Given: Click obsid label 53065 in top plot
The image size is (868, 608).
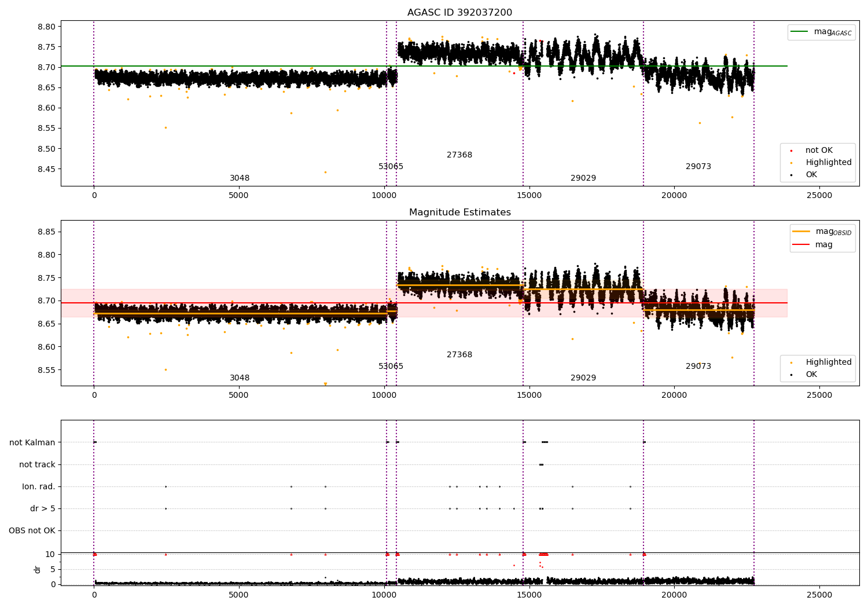Looking at the screenshot, I should click(391, 167).
